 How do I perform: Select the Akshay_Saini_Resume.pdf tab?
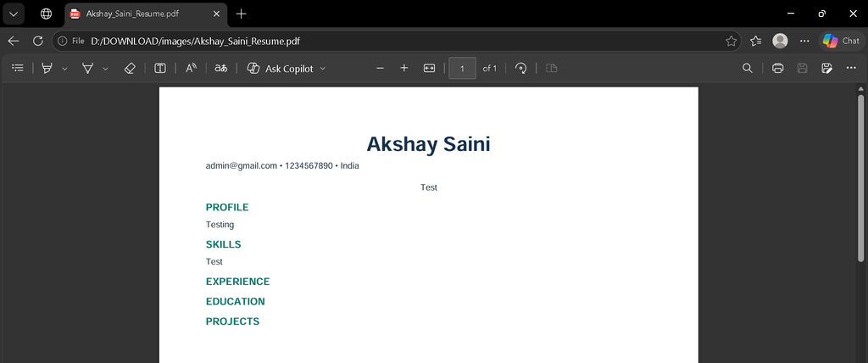tap(146, 14)
